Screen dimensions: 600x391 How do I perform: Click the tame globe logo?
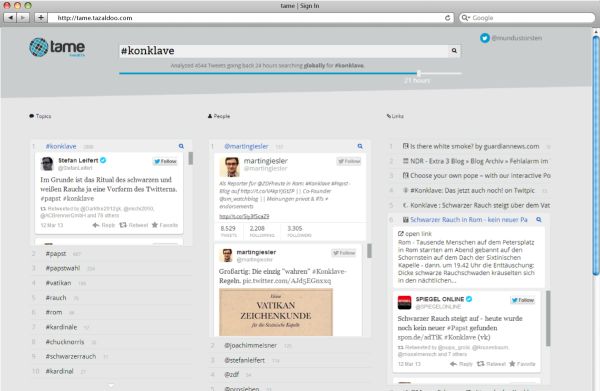(x=39, y=47)
